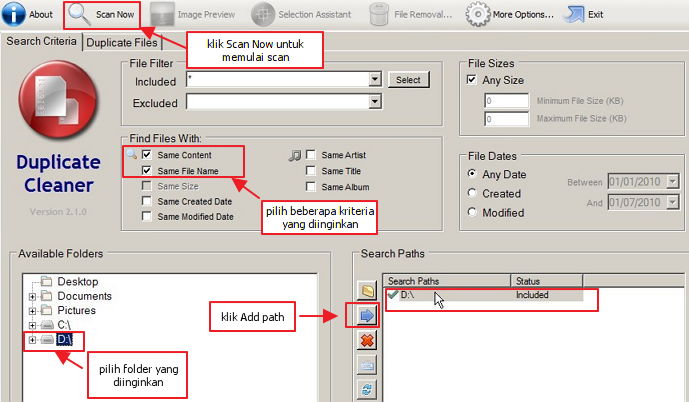Click the Included status cell
The image size is (689, 402).
click(x=532, y=295)
